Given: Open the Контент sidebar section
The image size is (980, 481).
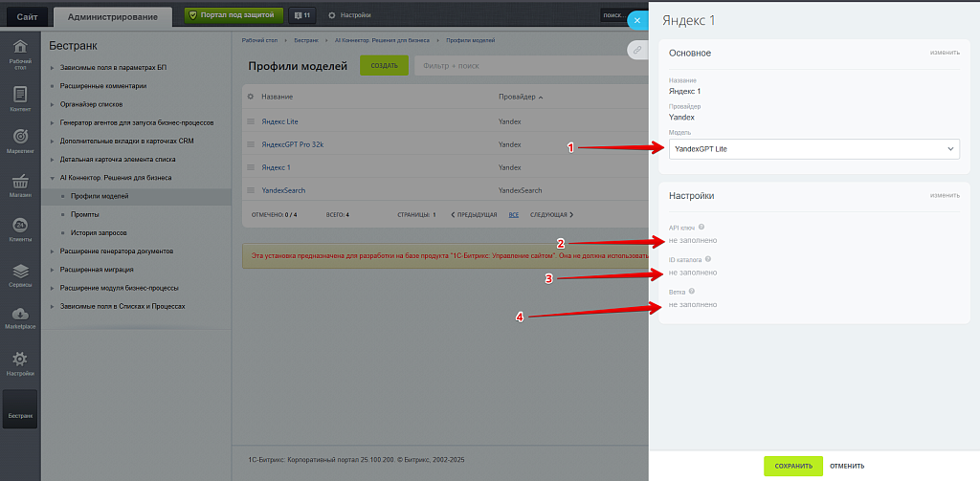Looking at the screenshot, I should point(20,98).
